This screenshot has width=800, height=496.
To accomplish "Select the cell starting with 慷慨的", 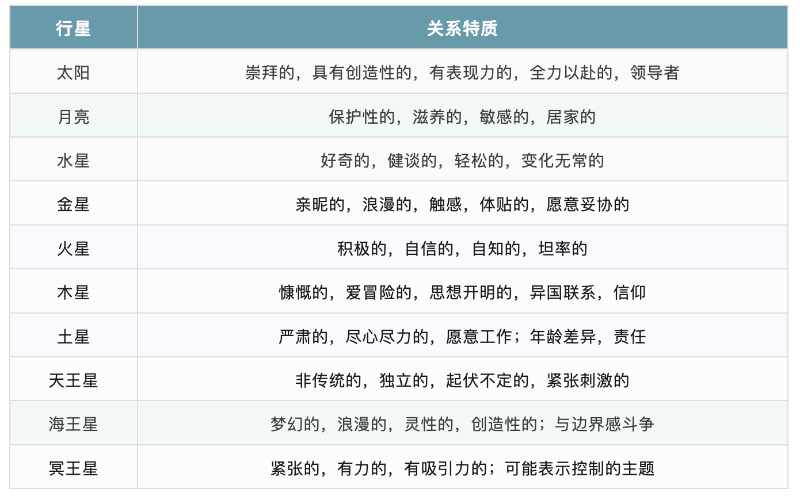I will (462, 293).
